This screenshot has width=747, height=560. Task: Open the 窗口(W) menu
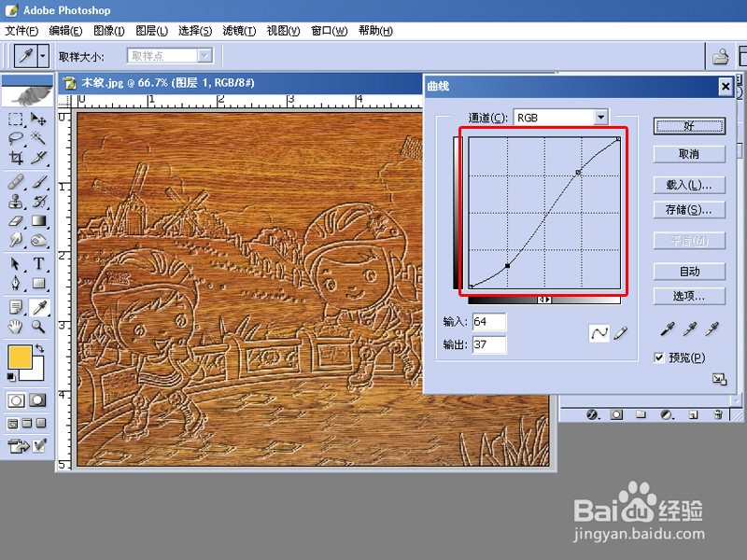(330, 31)
